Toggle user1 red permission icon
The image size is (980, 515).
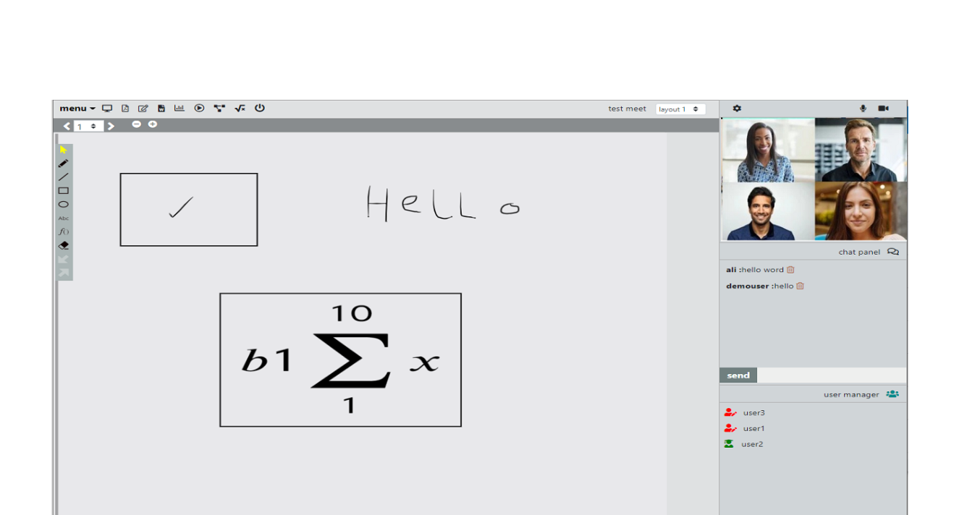coord(730,428)
